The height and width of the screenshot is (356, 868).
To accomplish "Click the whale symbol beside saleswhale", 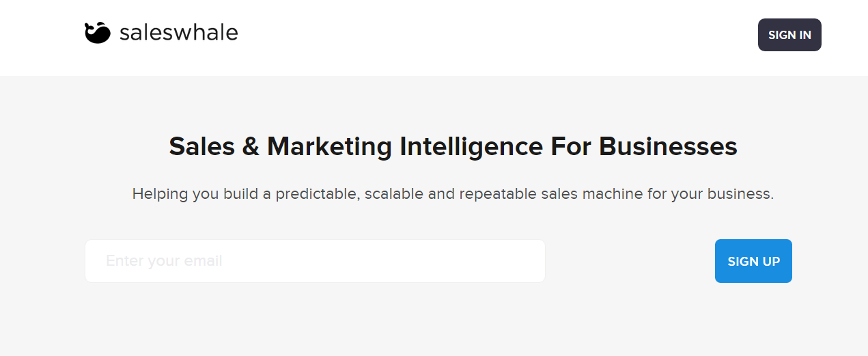I will click(x=97, y=33).
